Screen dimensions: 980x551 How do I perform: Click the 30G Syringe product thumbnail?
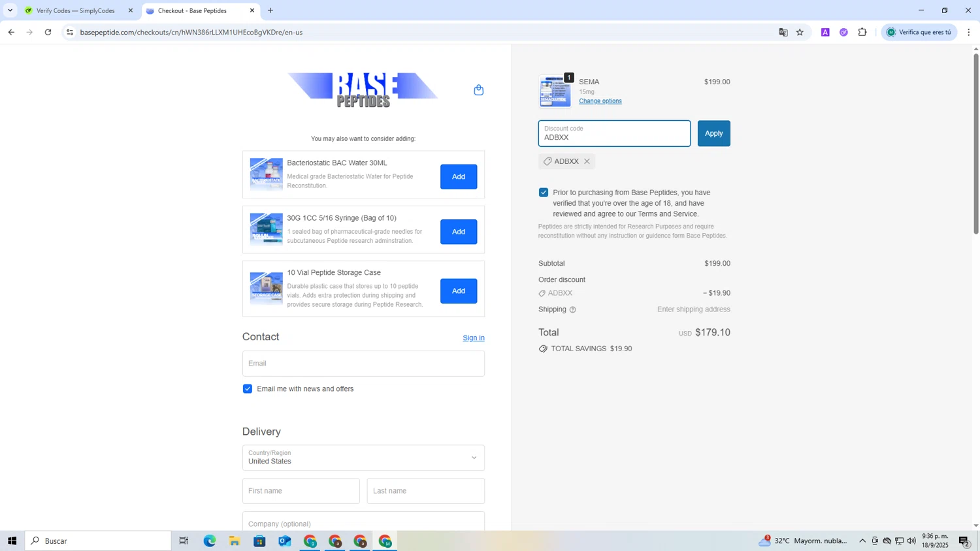pyautogui.click(x=266, y=229)
